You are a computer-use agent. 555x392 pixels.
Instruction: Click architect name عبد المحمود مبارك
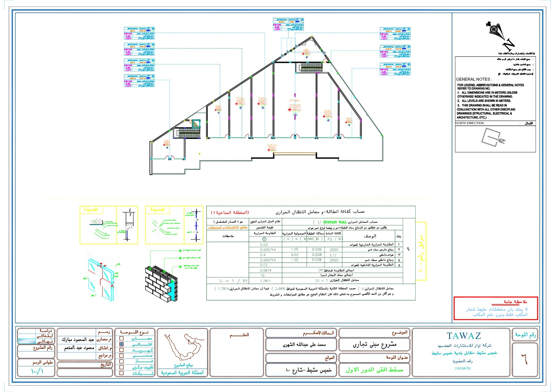pyautogui.click(x=78, y=339)
